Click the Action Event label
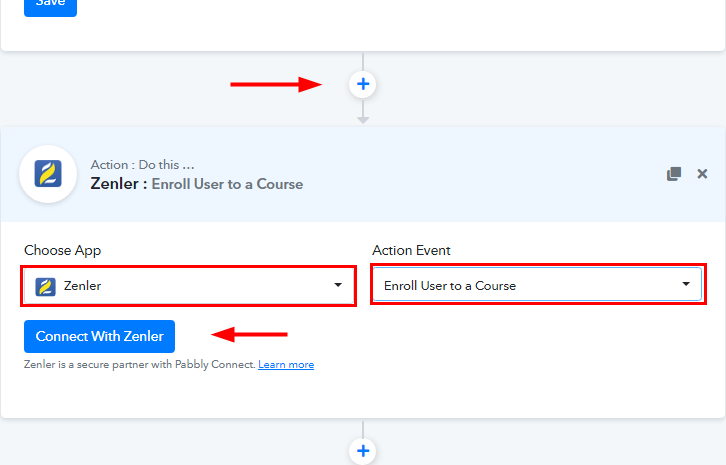The width and height of the screenshot is (726, 465). click(x=411, y=250)
